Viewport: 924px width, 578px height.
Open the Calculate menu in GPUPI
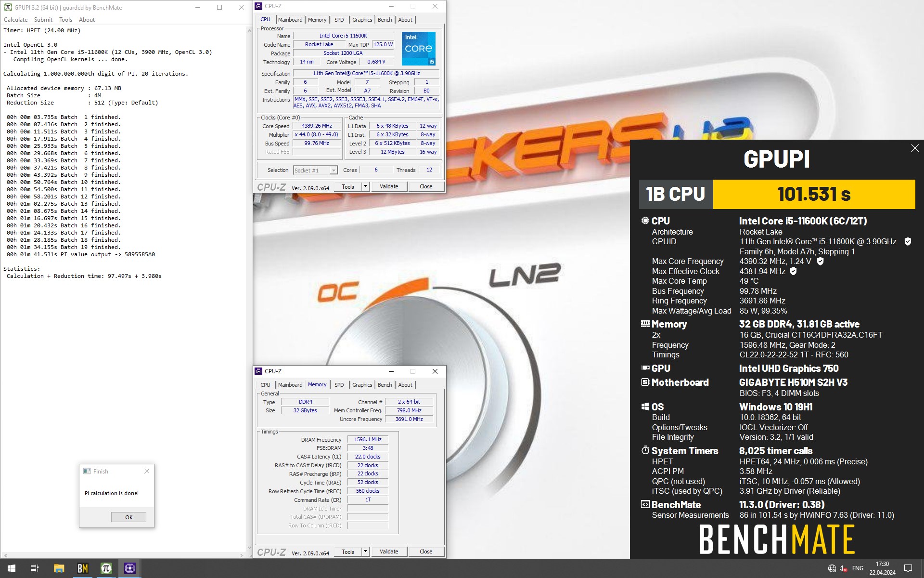click(x=16, y=20)
